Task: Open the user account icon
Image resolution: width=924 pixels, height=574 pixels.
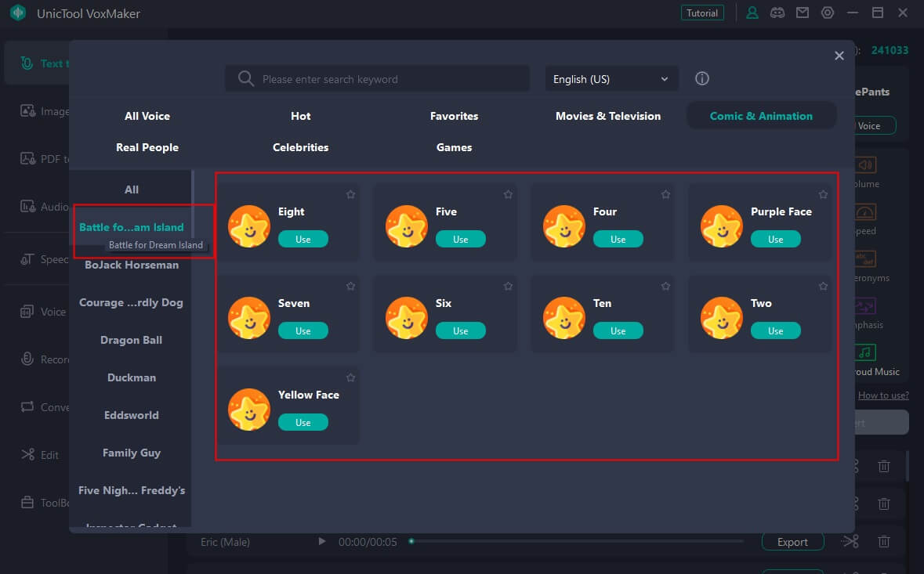Action: click(x=752, y=13)
